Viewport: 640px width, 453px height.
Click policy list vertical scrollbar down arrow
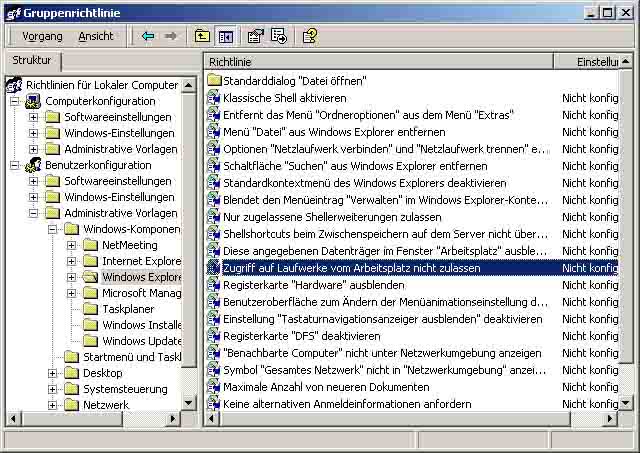tap(626, 403)
